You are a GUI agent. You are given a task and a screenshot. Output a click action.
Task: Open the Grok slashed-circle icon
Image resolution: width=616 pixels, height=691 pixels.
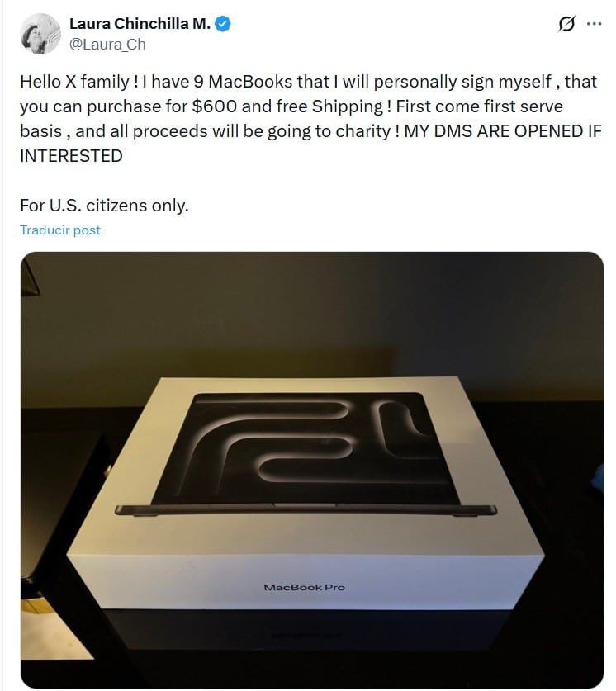[566, 24]
